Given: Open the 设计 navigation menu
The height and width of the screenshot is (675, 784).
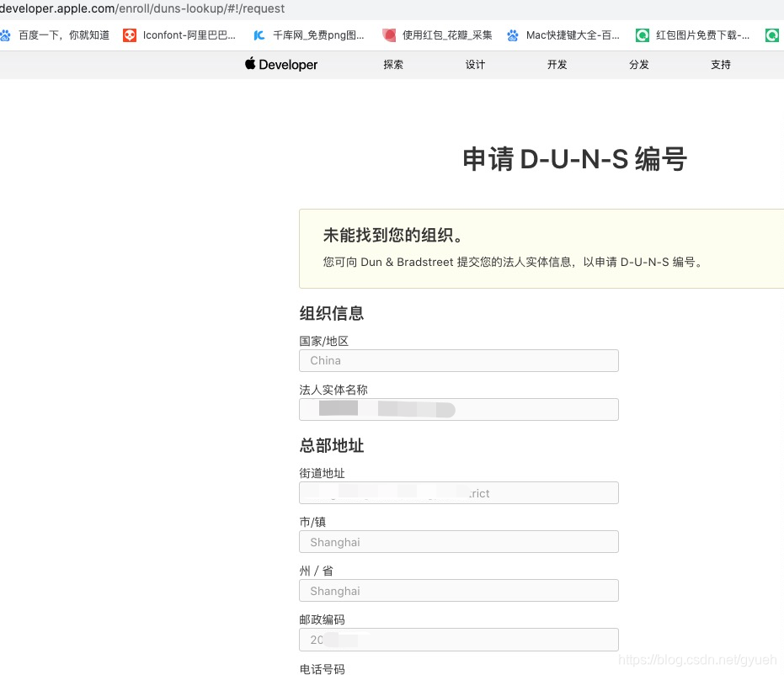Looking at the screenshot, I should 475,65.
